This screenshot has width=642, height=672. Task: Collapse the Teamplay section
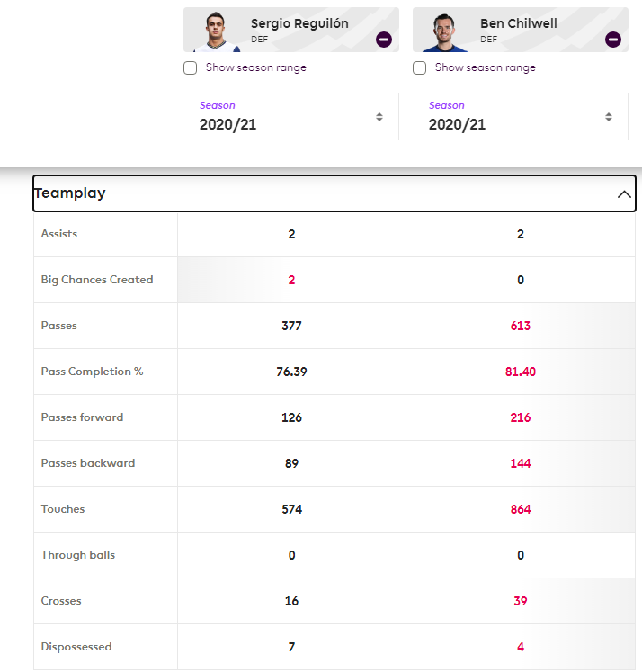coord(624,194)
